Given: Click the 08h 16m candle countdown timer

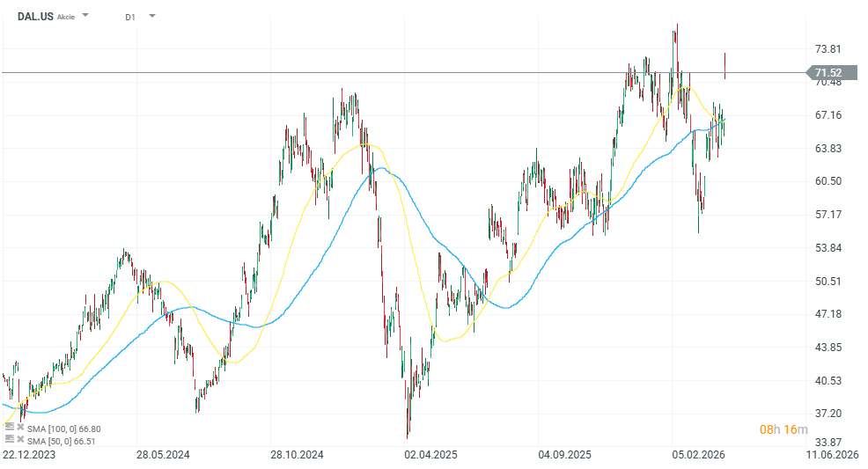Looking at the screenshot, I should [x=784, y=429].
